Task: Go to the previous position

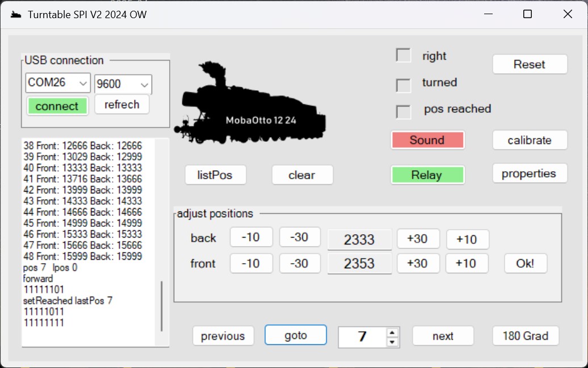Action: pyautogui.click(x=223, y=336)
